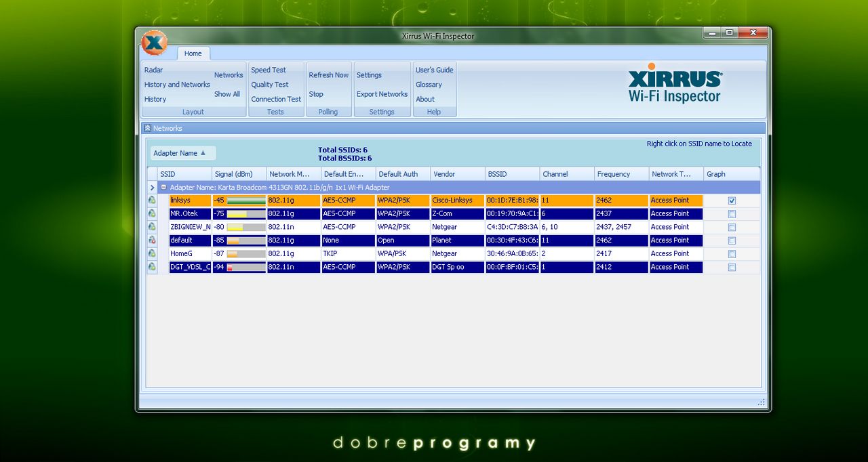Screen dimensions: 868x462
Task: Open Settings
Action: 369,75
